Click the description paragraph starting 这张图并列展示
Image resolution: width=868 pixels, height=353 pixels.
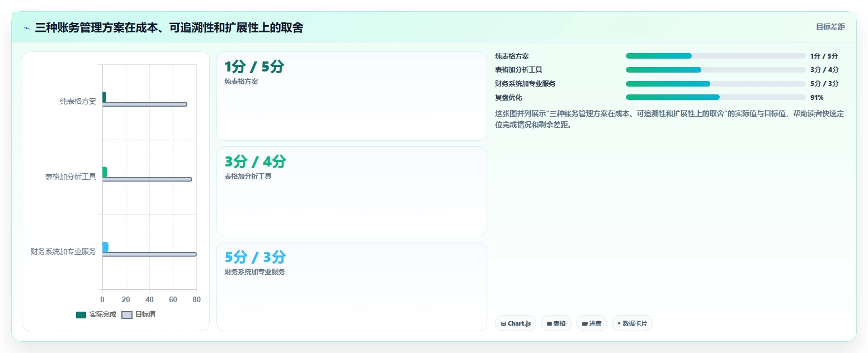[x=669, y=119]
